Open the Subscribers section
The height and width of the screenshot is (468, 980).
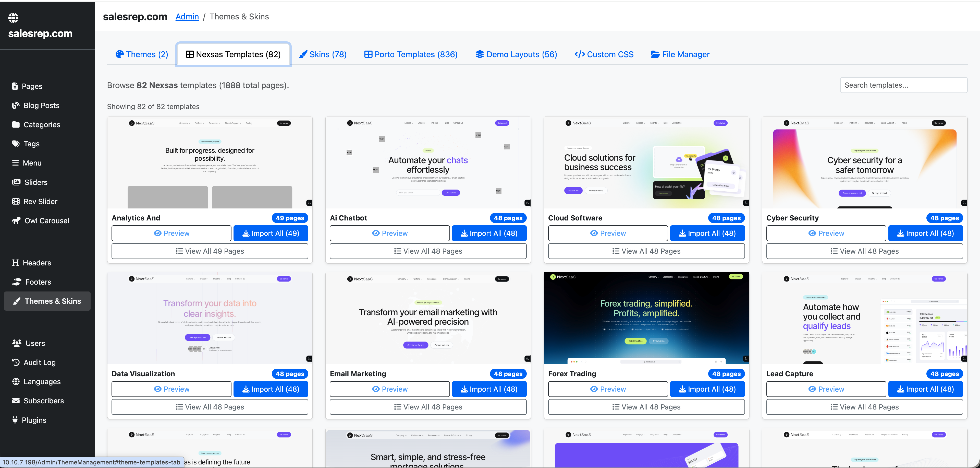tap(43, 401)
